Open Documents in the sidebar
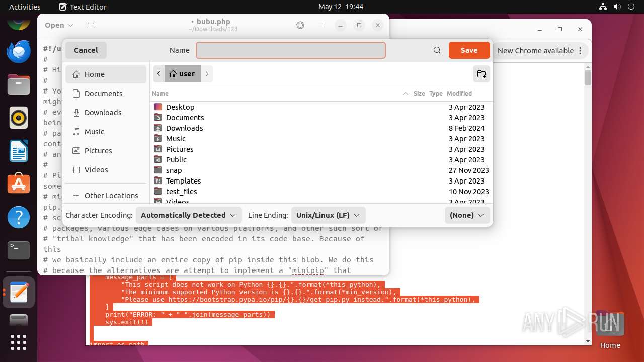The height and width of the screenshot is (362, 644). click(106, 94)
